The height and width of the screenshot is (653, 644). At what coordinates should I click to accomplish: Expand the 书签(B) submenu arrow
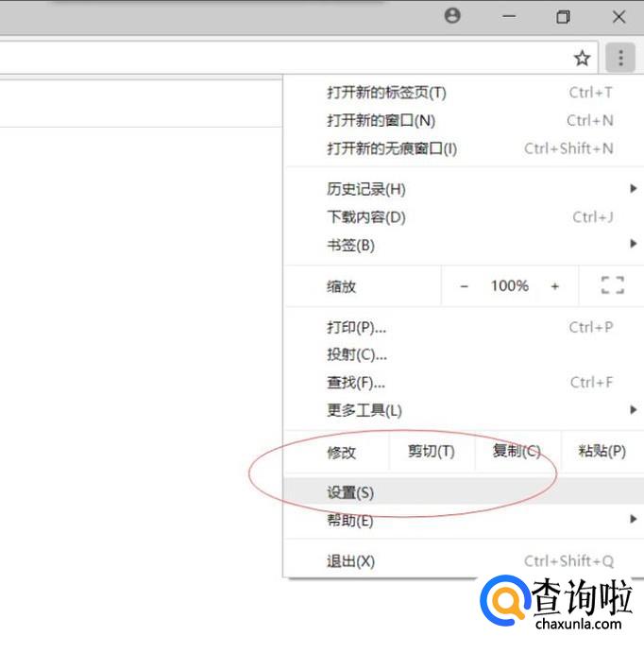tap(634, 245)
